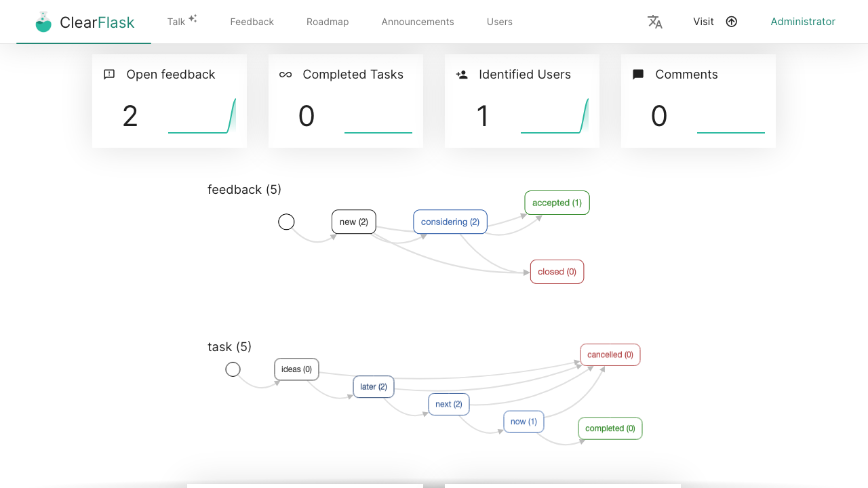Select the 'ideas (0)' task node
This screenshot has height=488, width=868.
pos(297,369)
